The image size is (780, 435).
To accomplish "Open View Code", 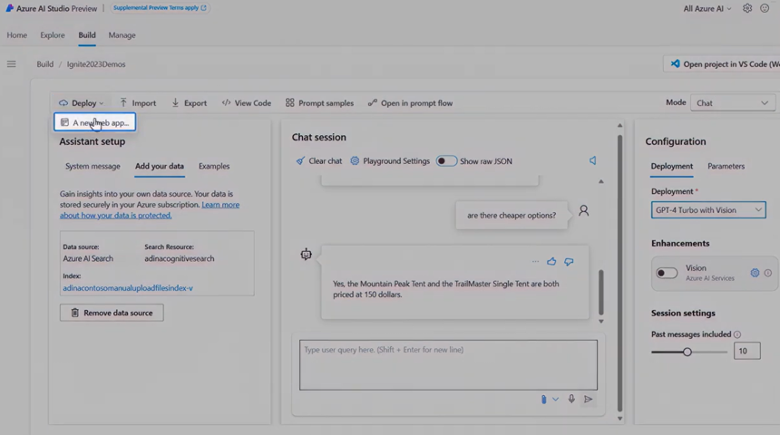I will click(246, 103).
